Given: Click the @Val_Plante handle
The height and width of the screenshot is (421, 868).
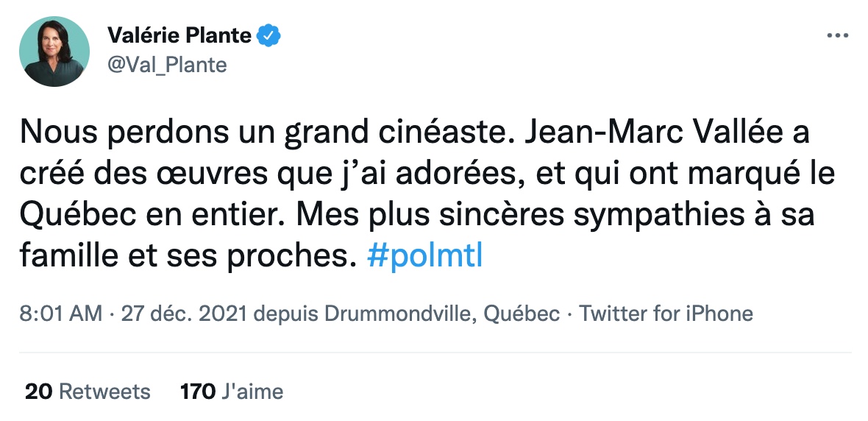Looking at the screenshot, I should [167, 65].
